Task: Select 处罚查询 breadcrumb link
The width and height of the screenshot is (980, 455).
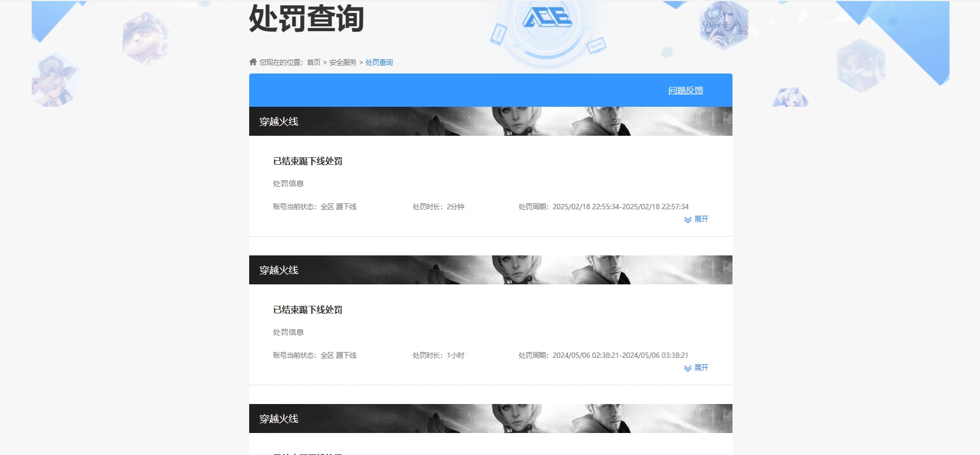Action: [379, 62]
